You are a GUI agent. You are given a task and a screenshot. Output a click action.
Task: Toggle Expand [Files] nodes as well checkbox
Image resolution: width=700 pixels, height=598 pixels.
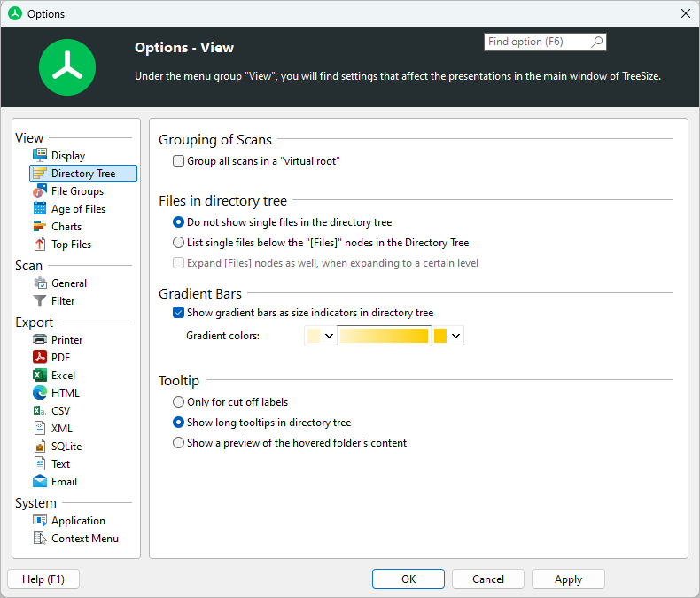[x=178, y=263]
